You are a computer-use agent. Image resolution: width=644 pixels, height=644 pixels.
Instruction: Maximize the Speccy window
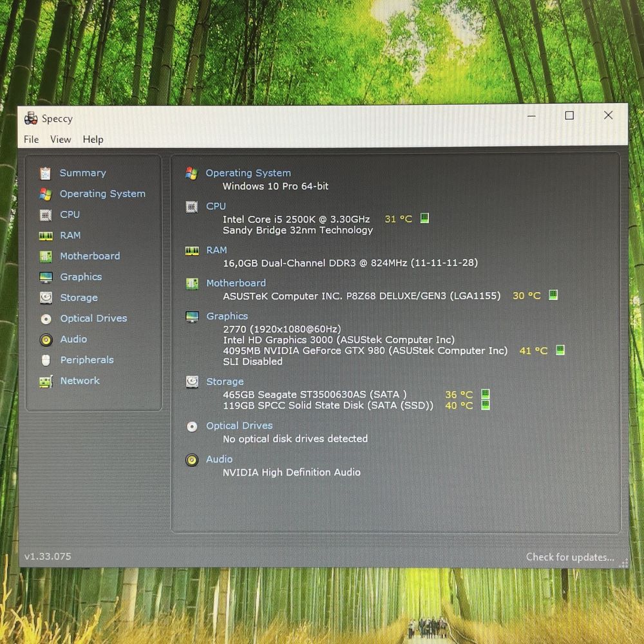(569, 115)
